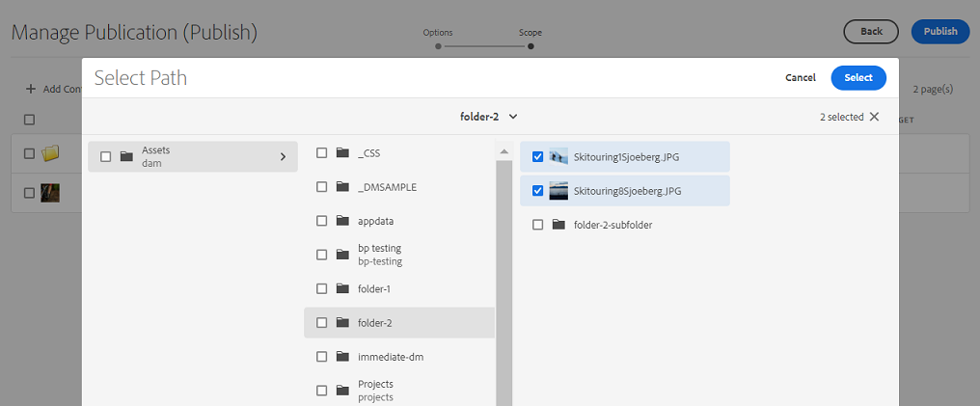Click the Skitouring1Sjoeberg.JPG thumbnail
The height and width of the screenshot is (406, 980).
click(x=558, y=157)
